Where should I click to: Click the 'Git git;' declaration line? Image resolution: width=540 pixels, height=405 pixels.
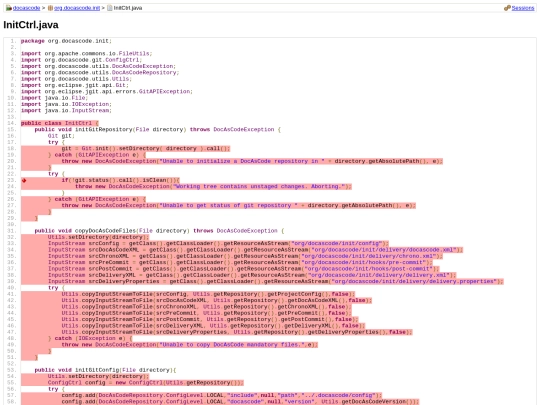[x=61, y=136]
